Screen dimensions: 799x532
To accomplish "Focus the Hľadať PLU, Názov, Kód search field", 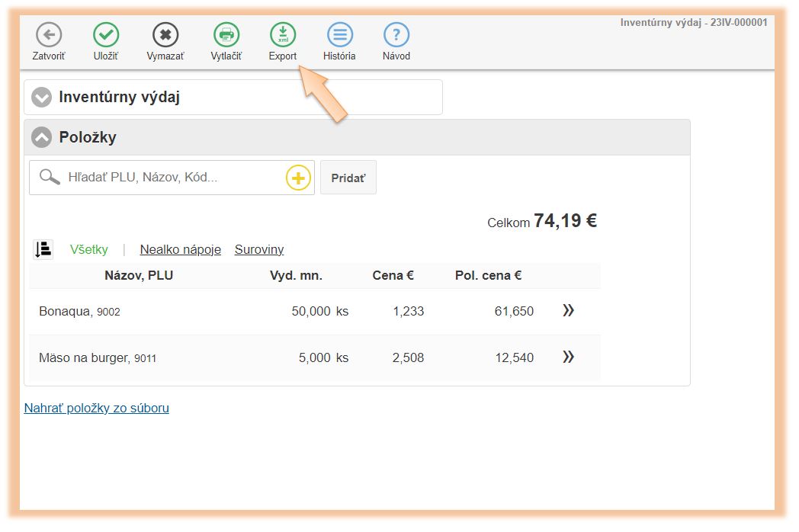I will pos(172,178).
